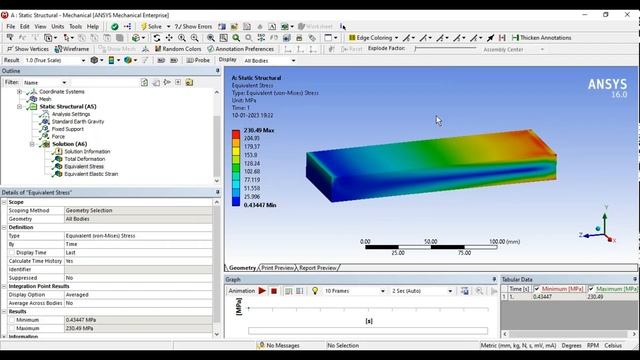Toggle the Maximum result checkbox
Image resolution: width=640 pixels, height=360 pixels.
pos(12,328)
